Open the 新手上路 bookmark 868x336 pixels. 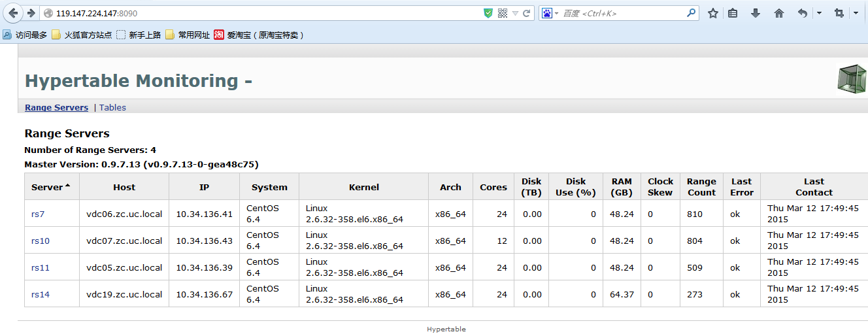coord(139,35)
